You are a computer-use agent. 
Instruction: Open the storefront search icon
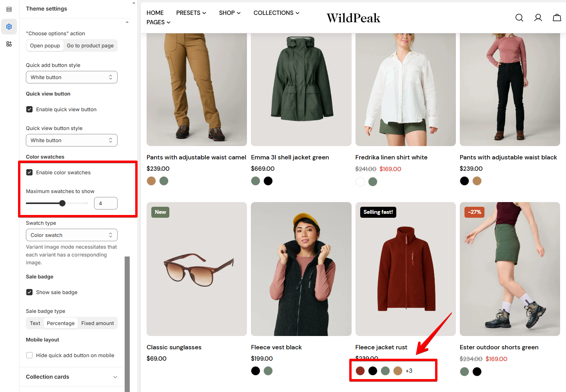tap(519, 18)
